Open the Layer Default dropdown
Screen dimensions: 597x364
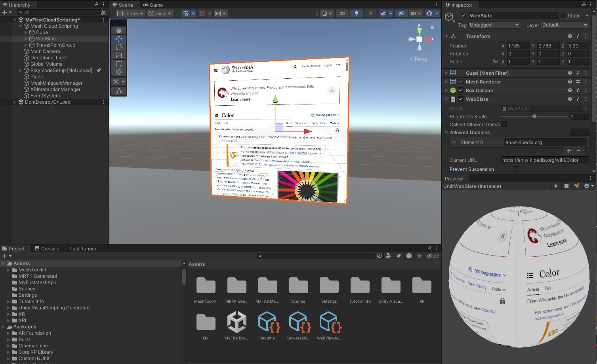pos(565,25)
